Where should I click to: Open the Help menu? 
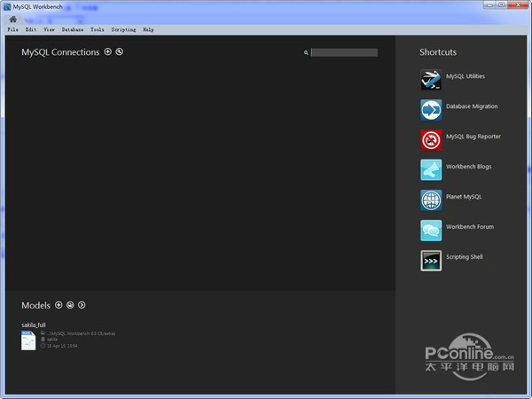coord(148,29)
